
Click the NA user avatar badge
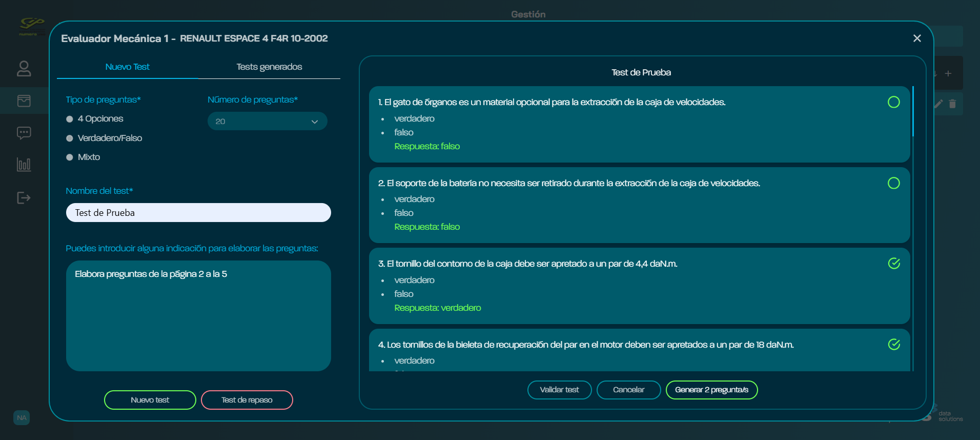click(22, 417)
